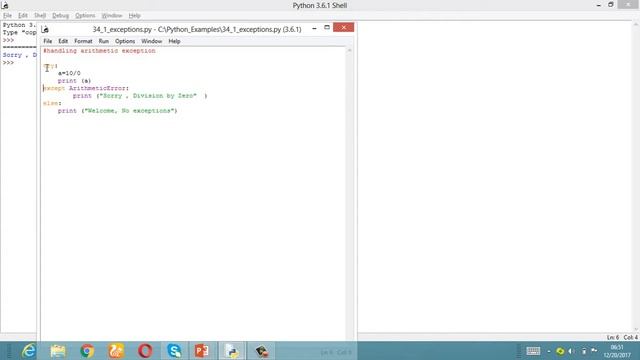Screen dimensions: 640x360
Task: Open Run menu in the editor window
Action: (x=104, y=41)
